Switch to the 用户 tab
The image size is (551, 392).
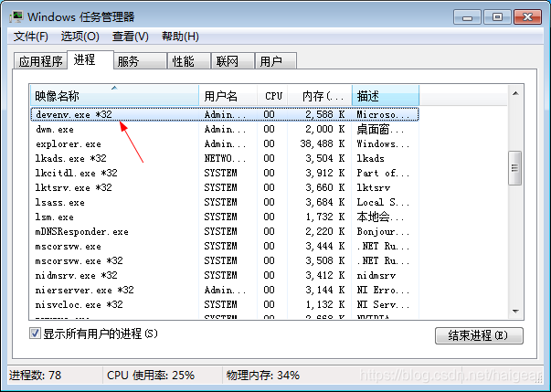(x=276, y=61)
